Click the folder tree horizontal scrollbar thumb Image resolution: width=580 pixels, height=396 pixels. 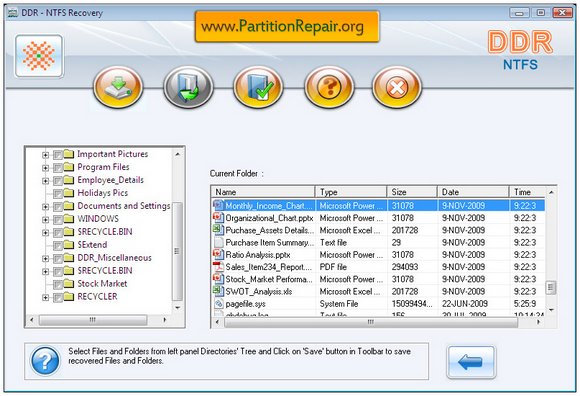[93, 319]
